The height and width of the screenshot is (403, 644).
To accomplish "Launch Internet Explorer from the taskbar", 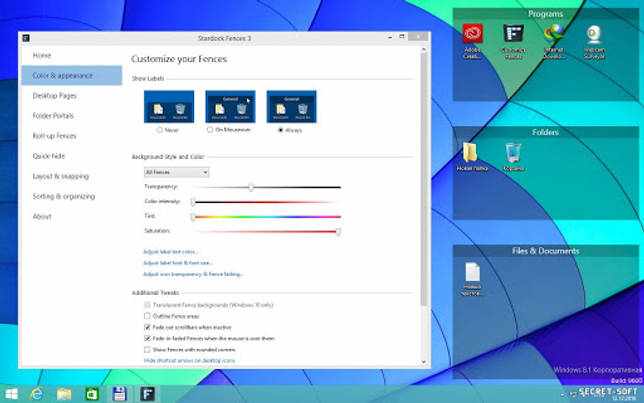I will coord(37,394).
